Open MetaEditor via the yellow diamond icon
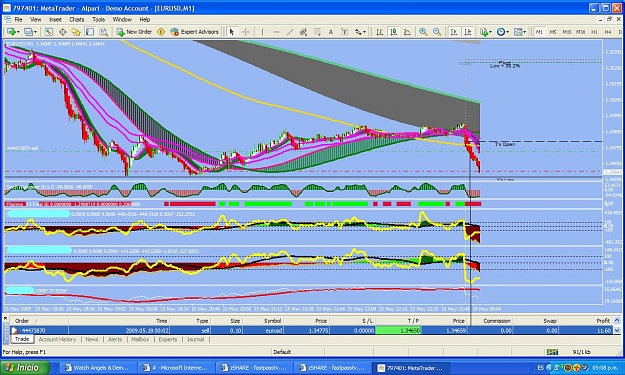 tap(161, 32)
